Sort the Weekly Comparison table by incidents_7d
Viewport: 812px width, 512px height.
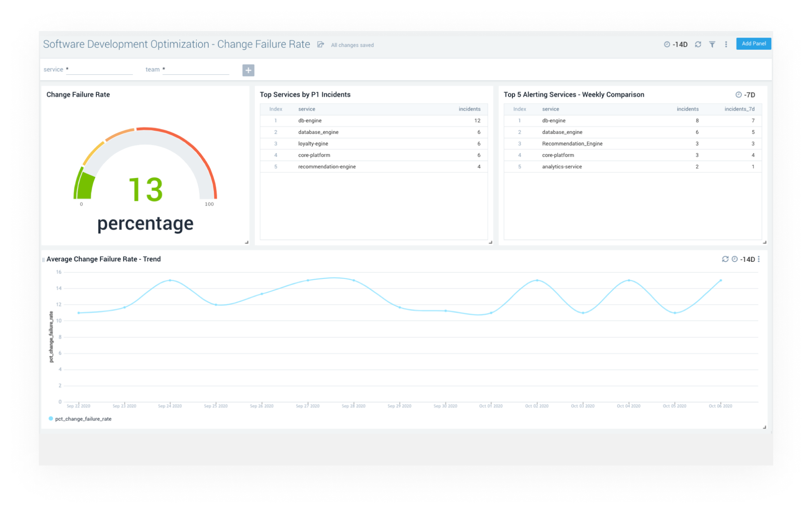(x=739, y=109)
